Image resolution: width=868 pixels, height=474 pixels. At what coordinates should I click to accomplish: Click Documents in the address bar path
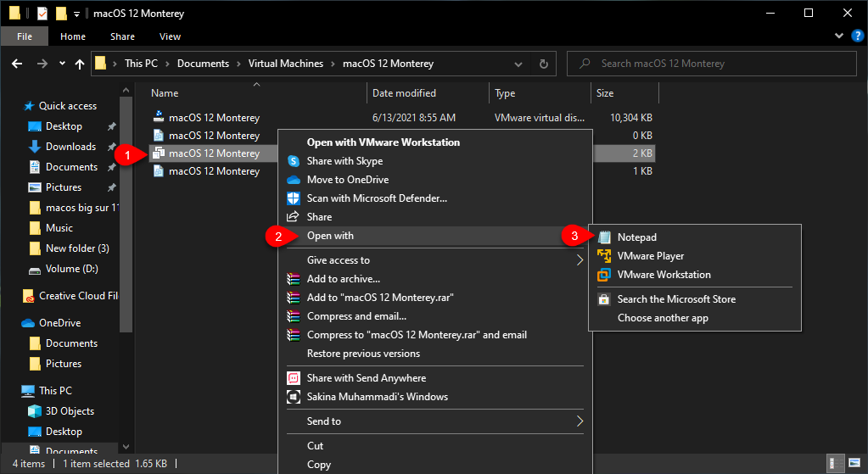[203, 64]
